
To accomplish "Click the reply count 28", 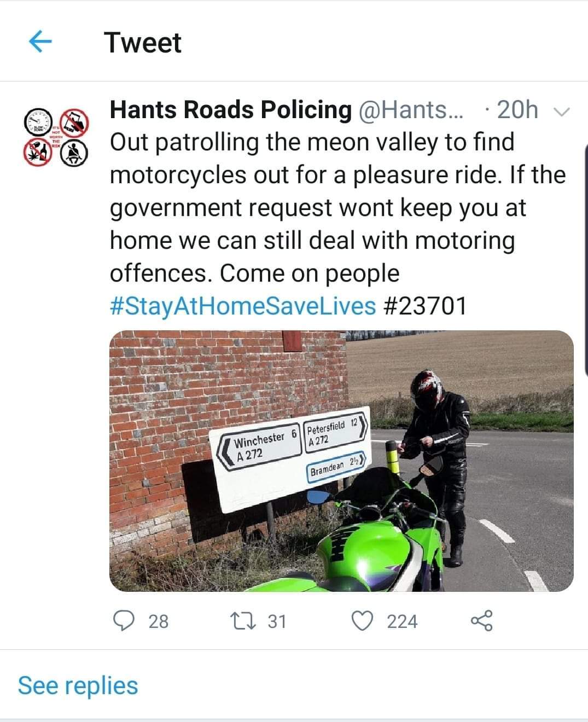I will 159,621.
